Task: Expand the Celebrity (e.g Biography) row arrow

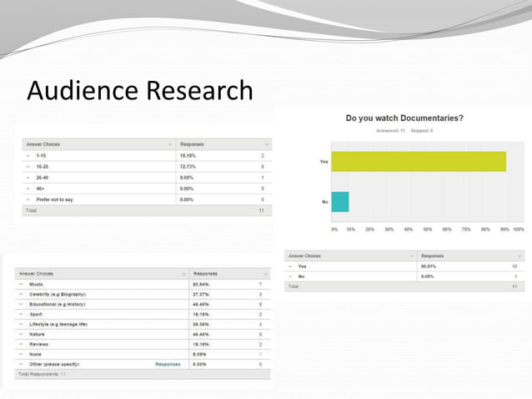Action: click(21, 295)
